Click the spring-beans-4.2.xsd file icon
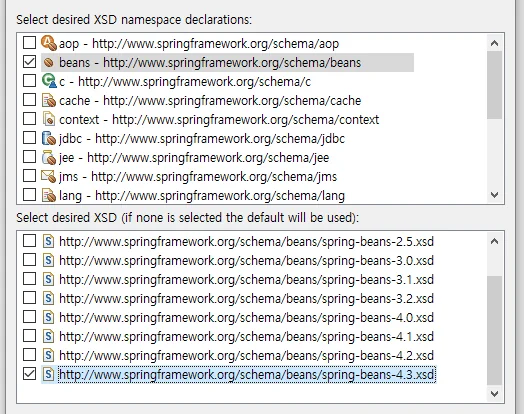524x414 pixels. pos(48,355)
